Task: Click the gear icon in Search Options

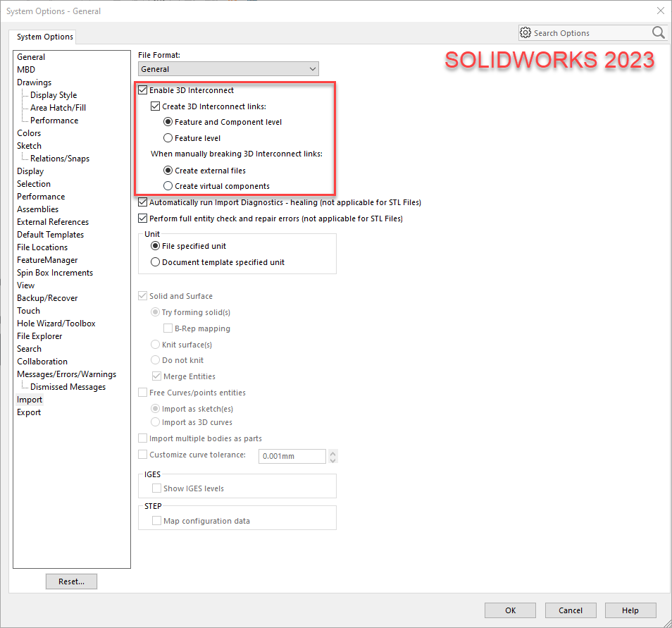Action: click(x=525, y=32)
